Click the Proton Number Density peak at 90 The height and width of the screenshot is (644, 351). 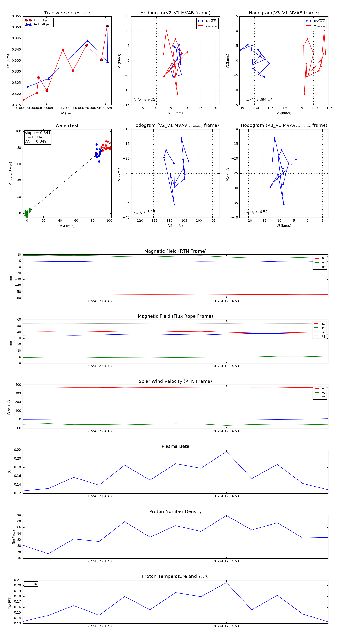pyautogui.click(x=226, y=516)
